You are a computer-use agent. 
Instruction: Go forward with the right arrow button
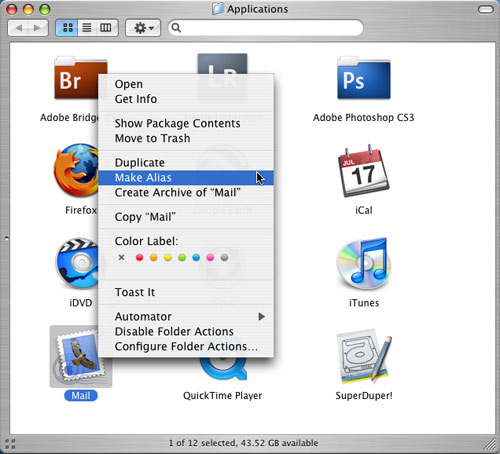38,28
